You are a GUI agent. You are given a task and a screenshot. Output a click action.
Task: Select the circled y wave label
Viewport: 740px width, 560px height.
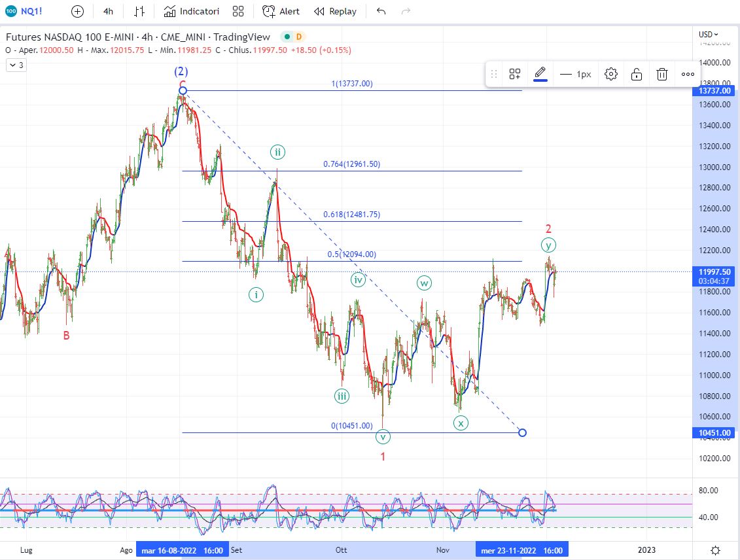coord(548,245)
